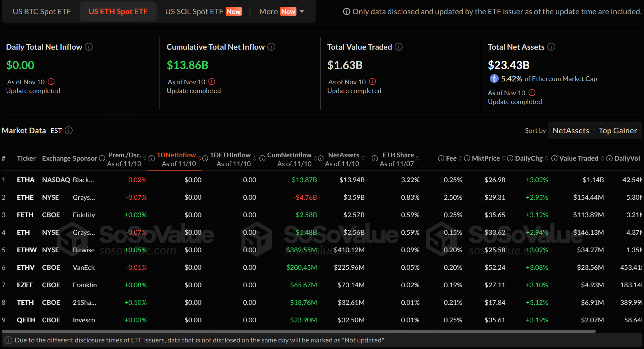Click the horizontal scrollbar below the table

(x=299, y=331)
